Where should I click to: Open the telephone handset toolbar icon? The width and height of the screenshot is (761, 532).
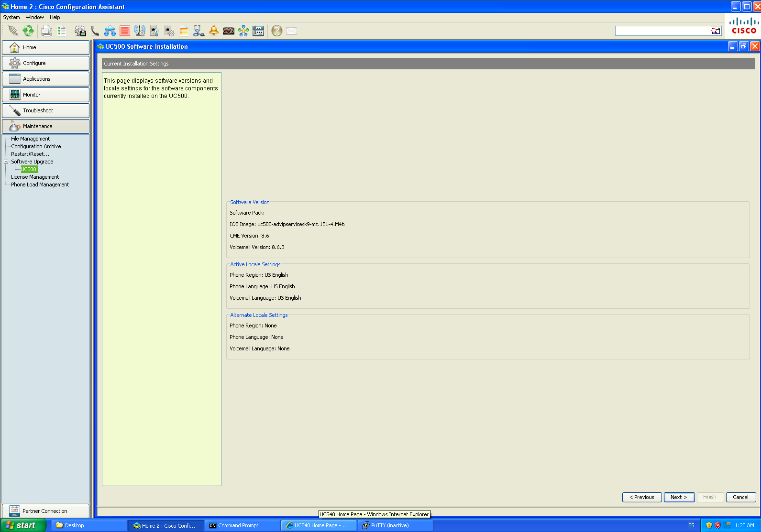click(x=95, y=31)
